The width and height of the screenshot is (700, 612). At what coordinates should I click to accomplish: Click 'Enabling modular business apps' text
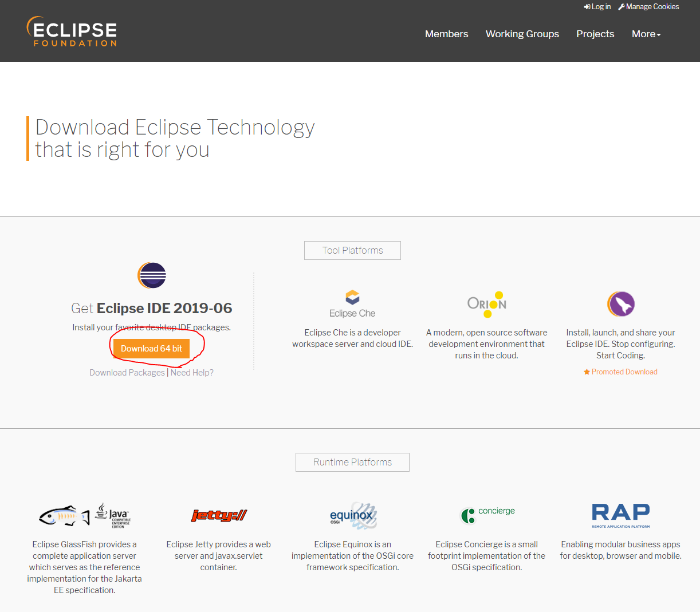621,550
